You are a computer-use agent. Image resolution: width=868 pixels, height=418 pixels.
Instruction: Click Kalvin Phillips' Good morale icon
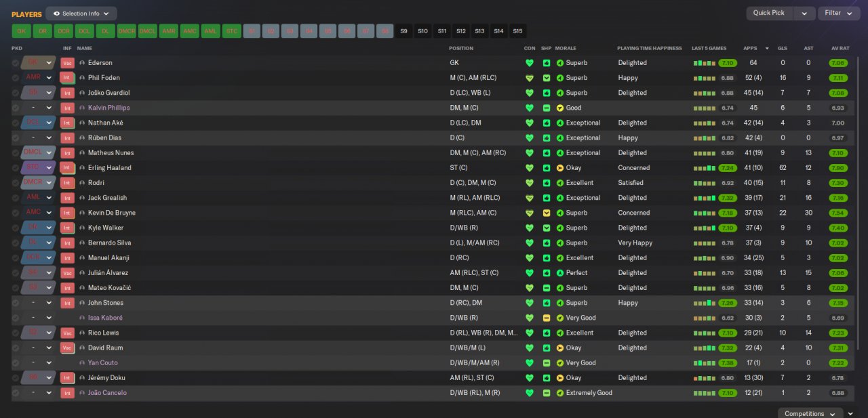tap(560, 108)
